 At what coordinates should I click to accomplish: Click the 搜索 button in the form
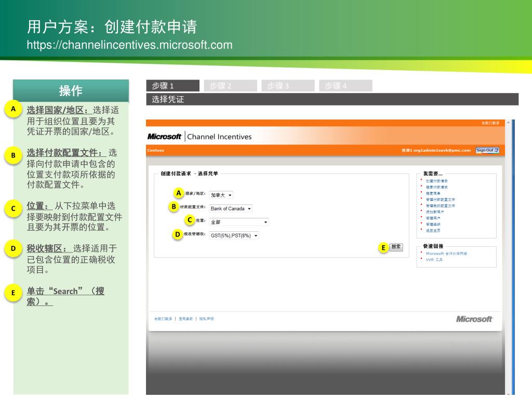click(x=396, y=247)
